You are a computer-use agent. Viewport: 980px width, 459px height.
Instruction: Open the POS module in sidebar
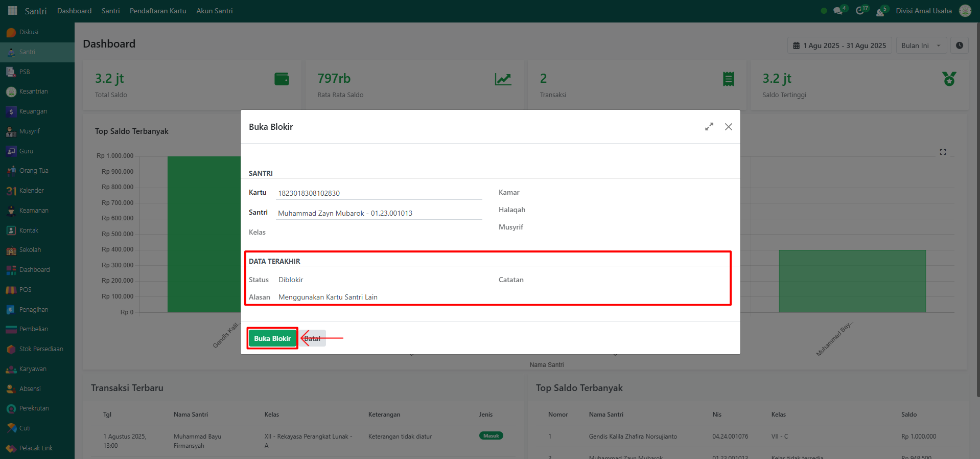[25, 290]
